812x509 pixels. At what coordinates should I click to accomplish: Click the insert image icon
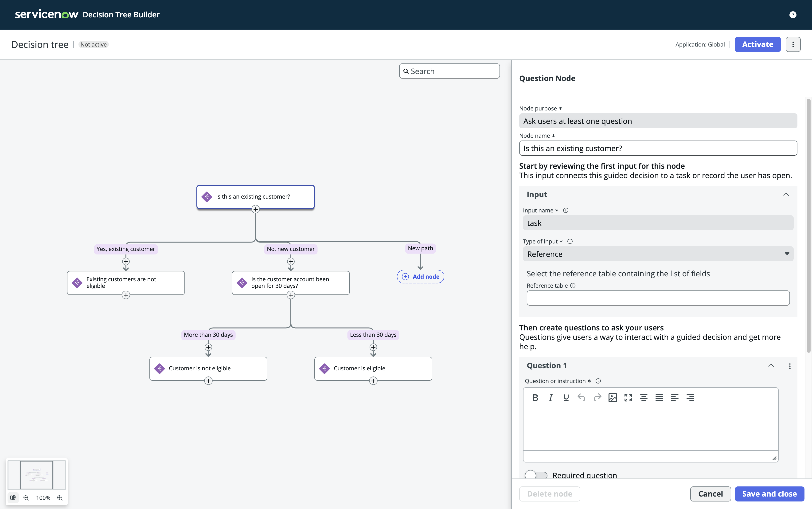tap(613, 398)
